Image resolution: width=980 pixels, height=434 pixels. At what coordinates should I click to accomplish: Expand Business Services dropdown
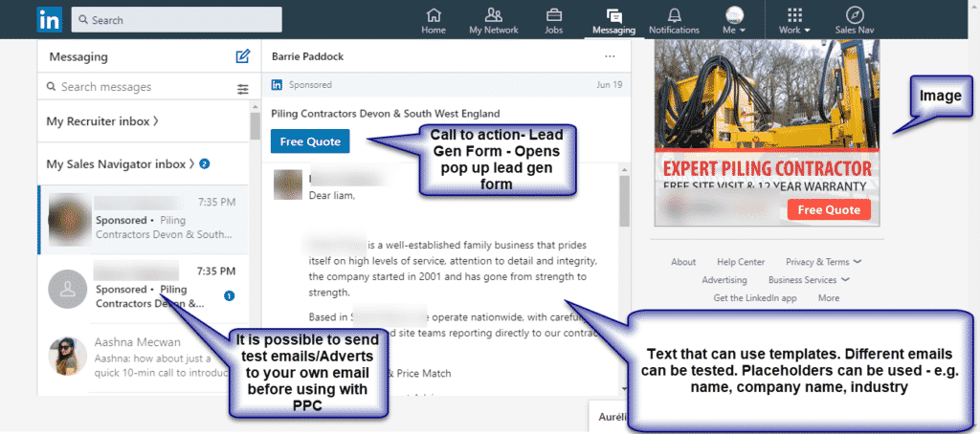809,280
